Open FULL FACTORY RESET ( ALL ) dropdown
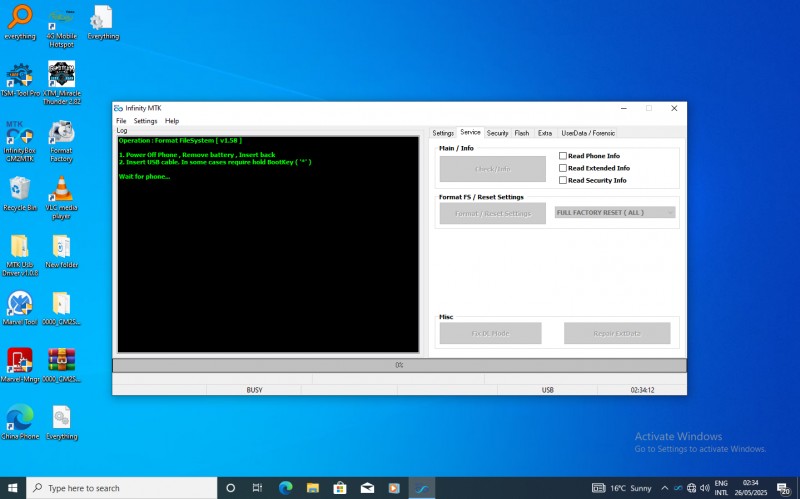Image resolution: width=800 pixels, height=499 pixels. [x=615, y=212]
